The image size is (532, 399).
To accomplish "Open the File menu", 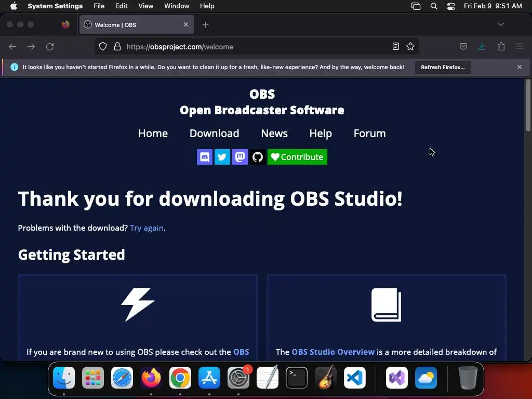I will pos(99,6).
